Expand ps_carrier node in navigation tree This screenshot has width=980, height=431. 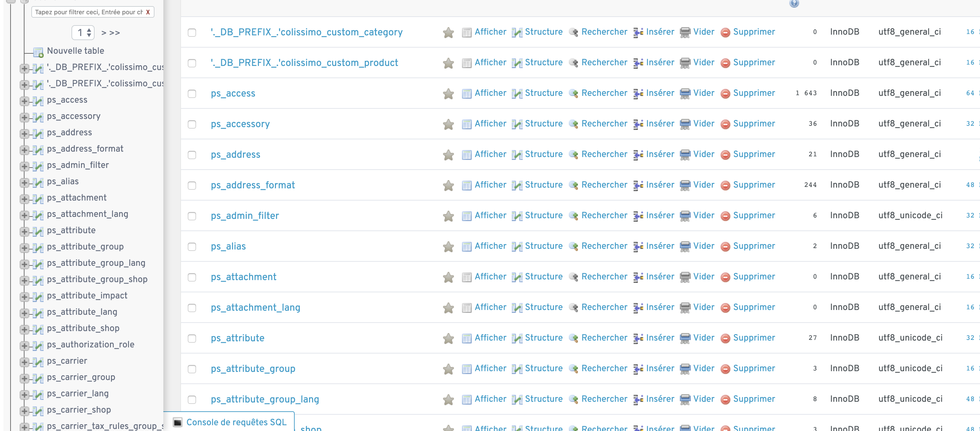24,362
